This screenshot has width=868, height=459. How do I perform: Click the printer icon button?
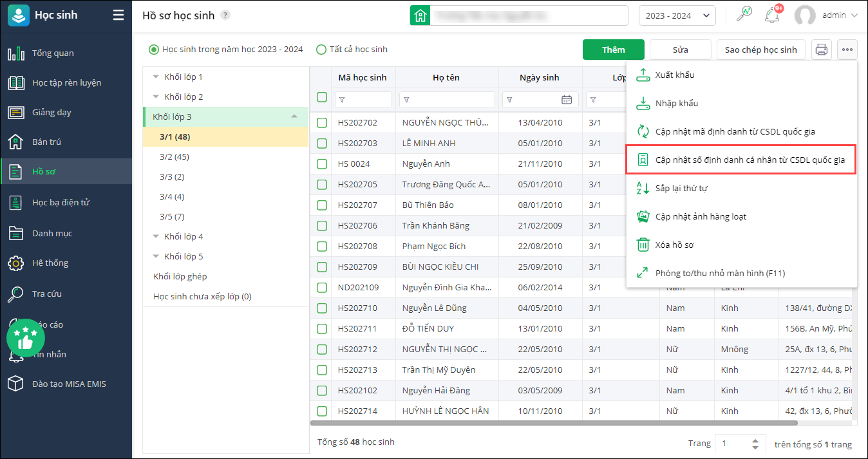(x=822, y=50)
